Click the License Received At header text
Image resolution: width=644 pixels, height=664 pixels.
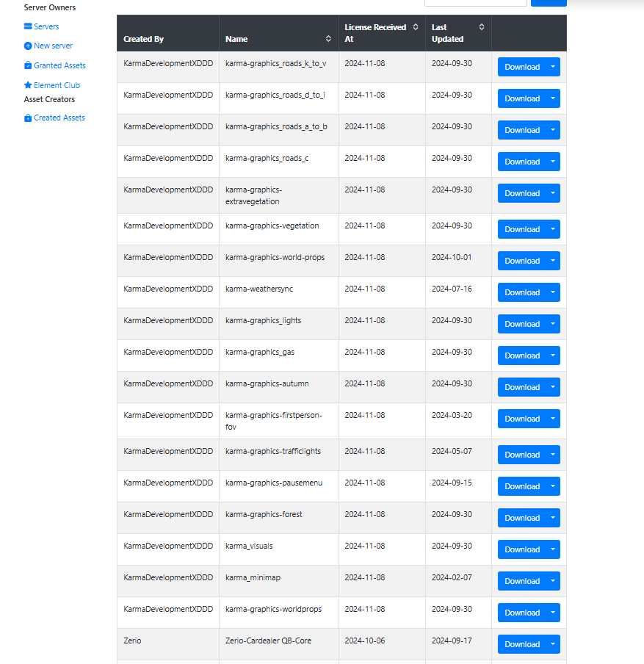pyautogui.click(x=375, y=33)
